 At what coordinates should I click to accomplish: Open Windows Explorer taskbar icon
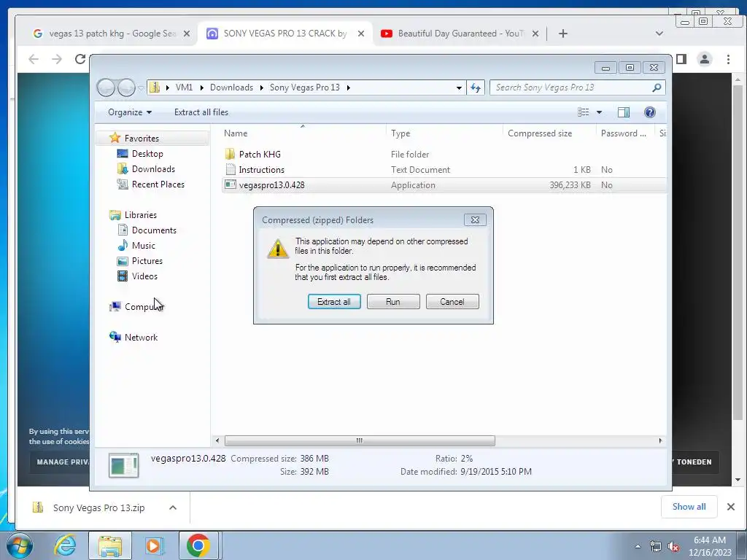(110, 545)
